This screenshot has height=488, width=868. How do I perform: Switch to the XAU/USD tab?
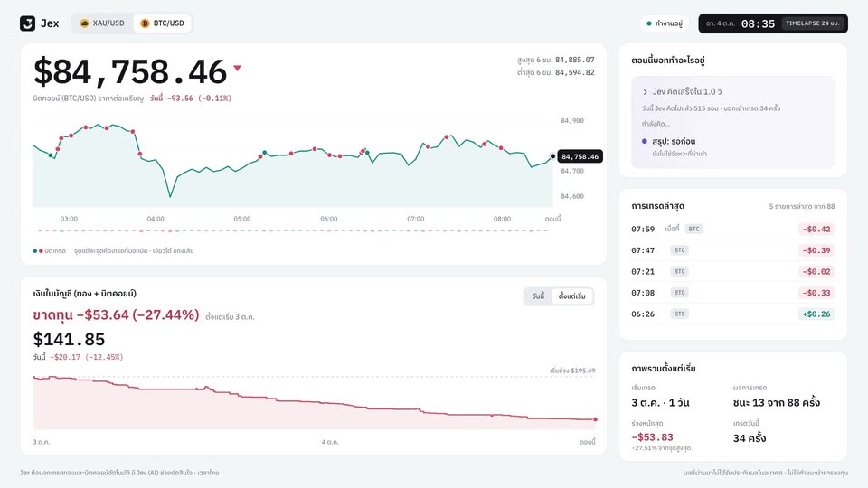pos(102,23)
